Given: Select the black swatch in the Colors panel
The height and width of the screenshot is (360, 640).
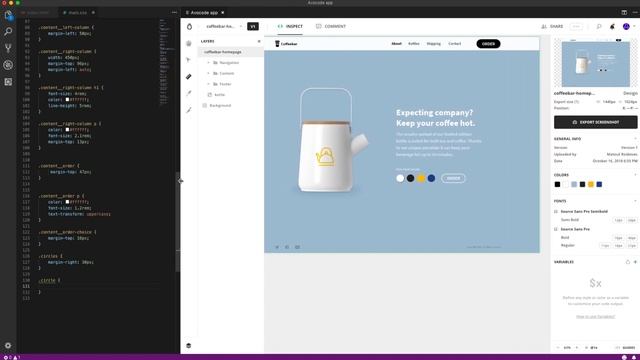Looking at the screenshot, I should [557, 184].
